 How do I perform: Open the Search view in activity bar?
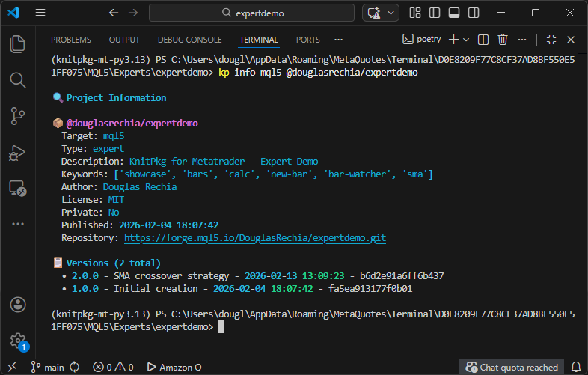click(x=17, y=79)
